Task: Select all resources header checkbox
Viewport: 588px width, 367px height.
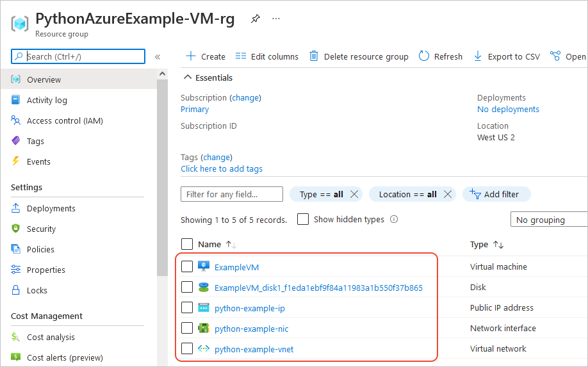Action: (187, 244)
